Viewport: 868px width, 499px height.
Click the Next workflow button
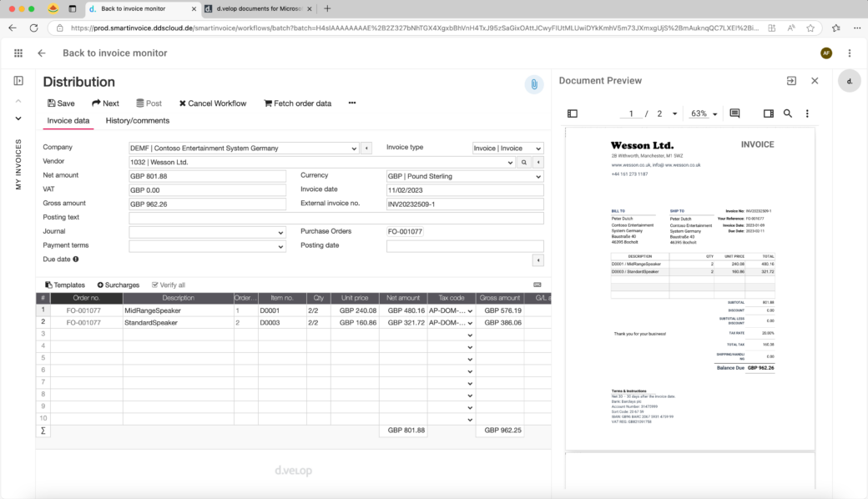(105, 103)
